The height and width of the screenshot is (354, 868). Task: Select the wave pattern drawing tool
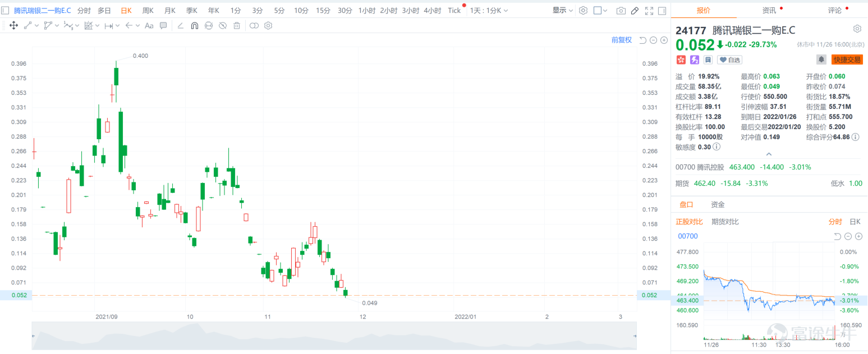click(68, 25)
